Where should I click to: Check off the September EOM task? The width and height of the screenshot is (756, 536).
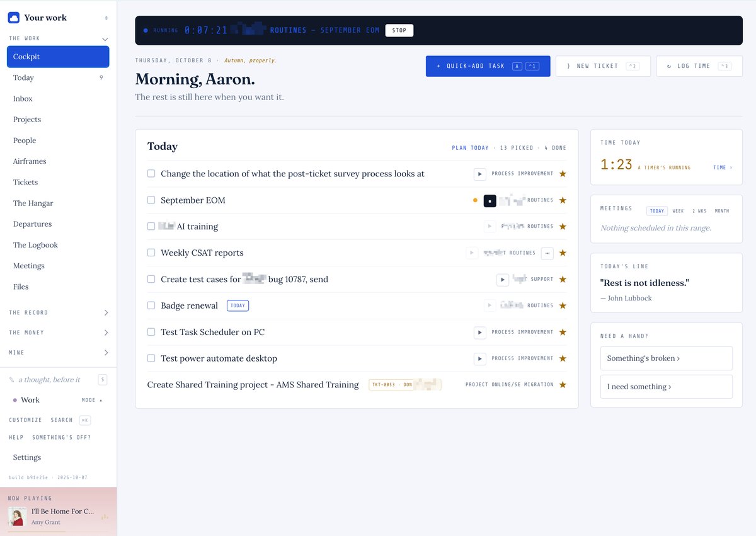tap(151, 200)
